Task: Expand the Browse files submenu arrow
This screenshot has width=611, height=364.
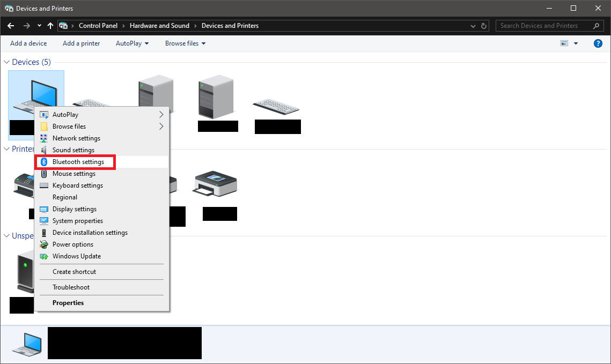Action: click(161, 126)
